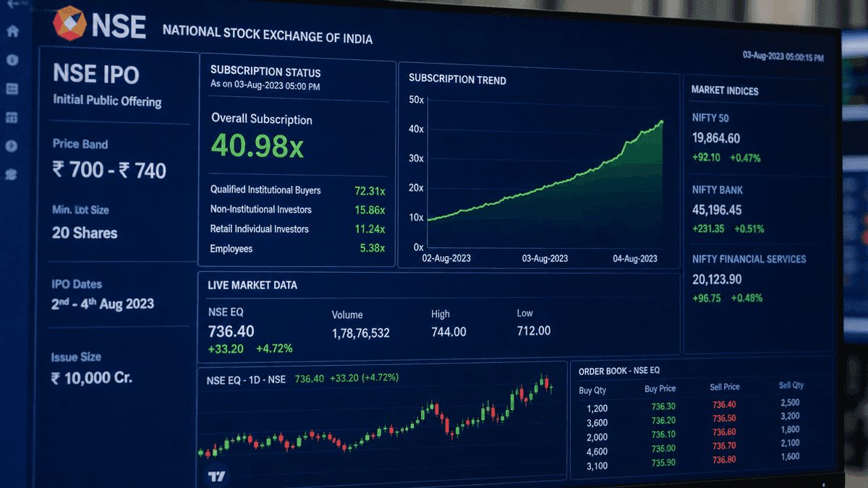Click the NSE logo emblem
The image size is (868, 488).
[69, 23]
